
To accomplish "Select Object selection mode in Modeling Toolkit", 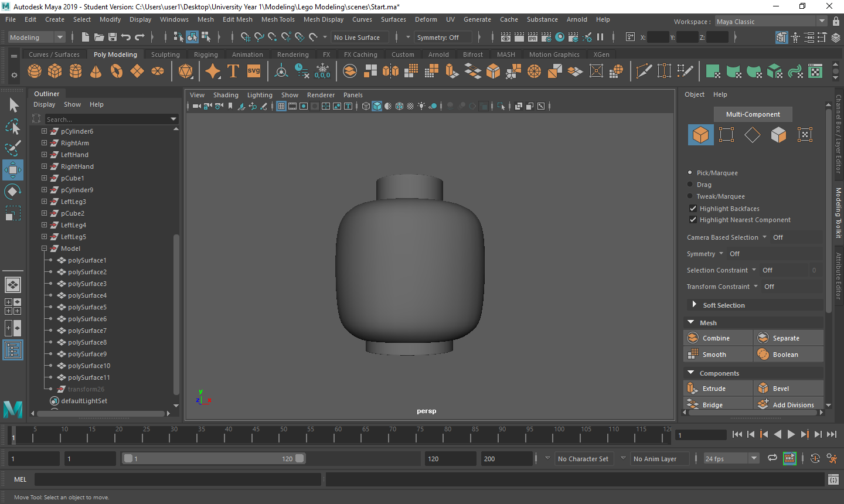I will point(700,135).
